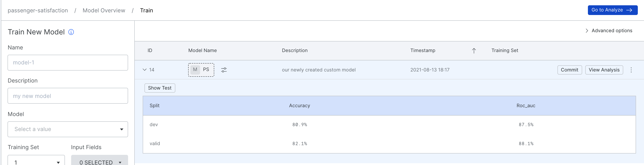This screenshot has height=165, width=644.
Task: Open the kebab menu for model 14
Action: 631,70
